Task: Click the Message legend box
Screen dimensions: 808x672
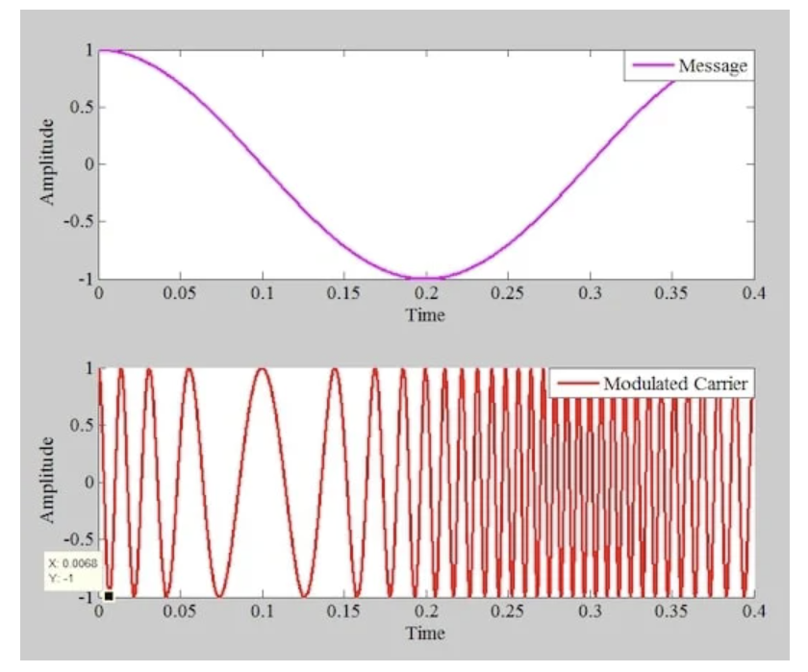Action: [689, 65]
